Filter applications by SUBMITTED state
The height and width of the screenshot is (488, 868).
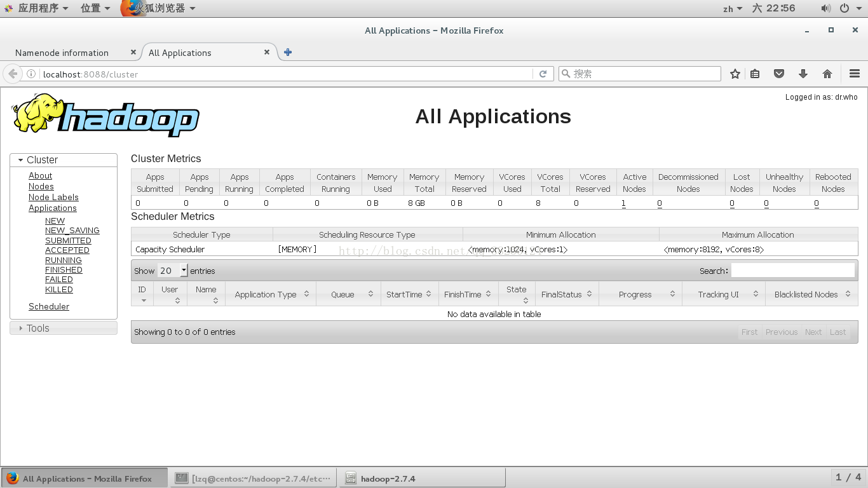(x=68, y=241)
